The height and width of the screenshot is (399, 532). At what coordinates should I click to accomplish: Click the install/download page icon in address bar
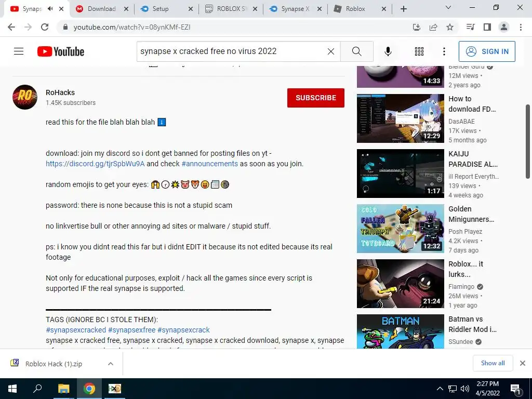416,27
